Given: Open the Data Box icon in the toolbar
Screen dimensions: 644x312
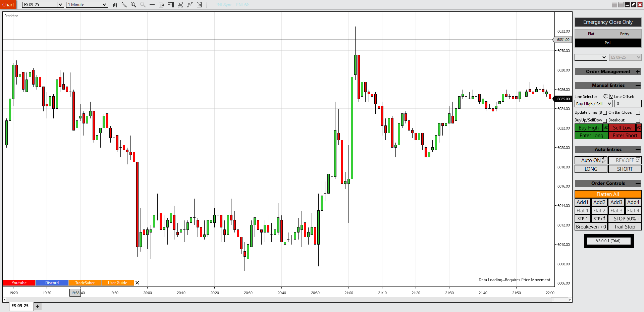Looking at the screenshot, I should click(x=162, y=5).
